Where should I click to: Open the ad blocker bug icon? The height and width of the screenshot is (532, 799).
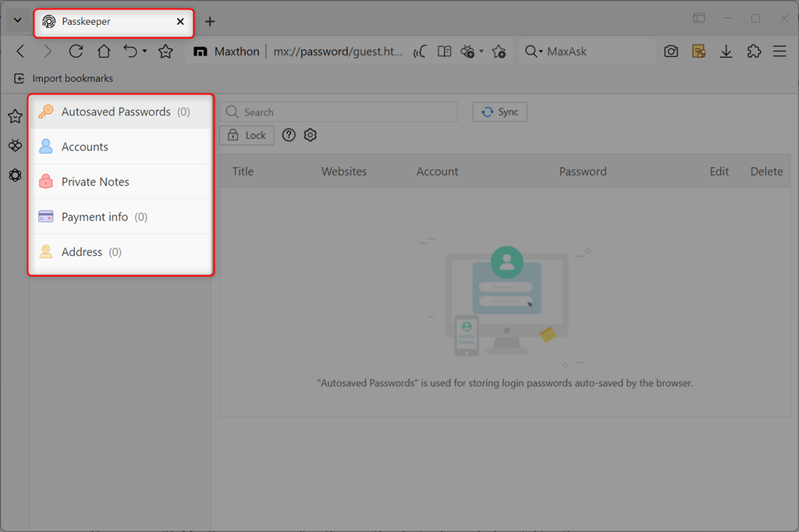click(467, 51)
